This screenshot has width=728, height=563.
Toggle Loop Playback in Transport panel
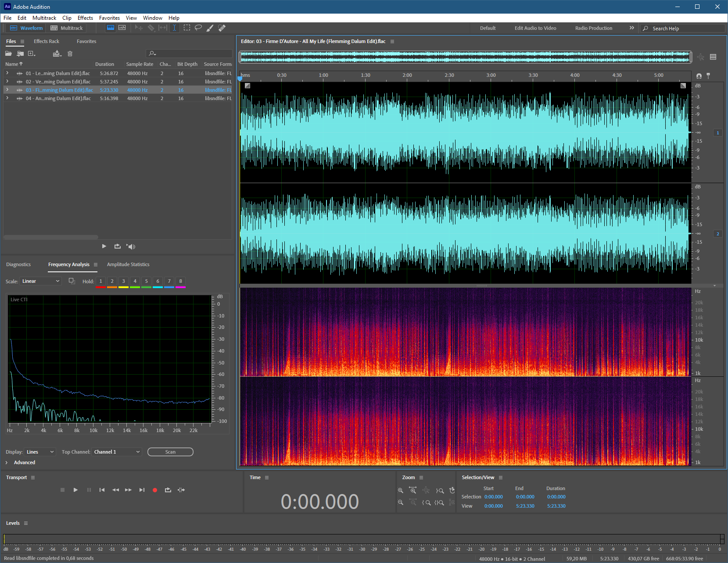tap(168, 490)
